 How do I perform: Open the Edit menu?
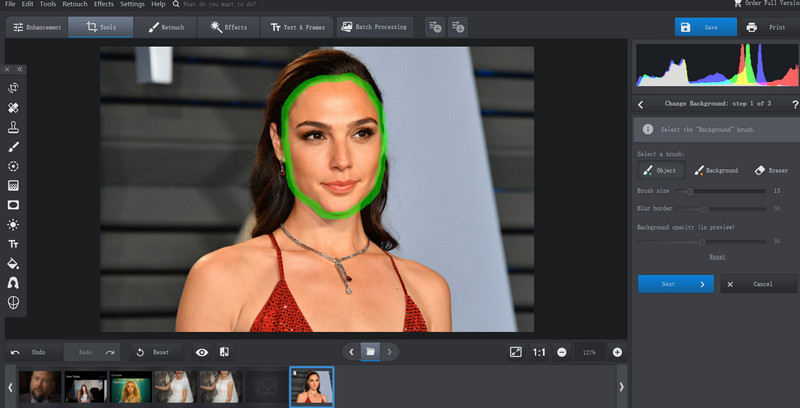click(x=28, y=4)
